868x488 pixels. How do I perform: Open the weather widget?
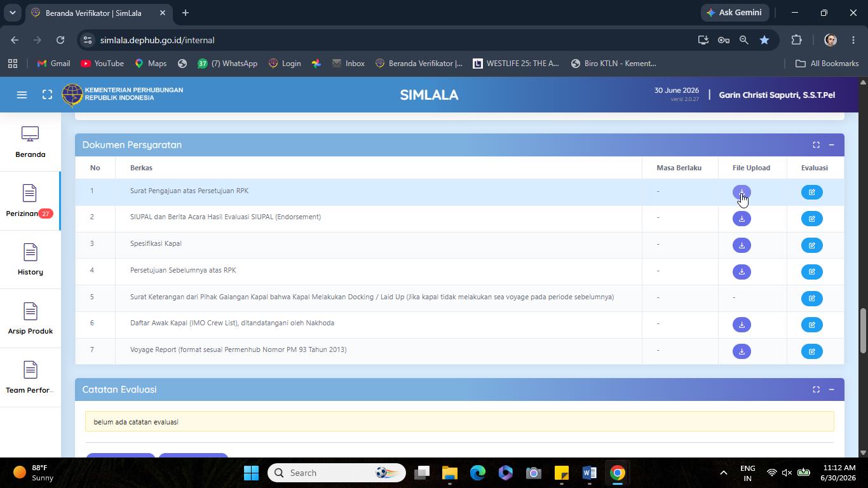(x=34, y=473)
